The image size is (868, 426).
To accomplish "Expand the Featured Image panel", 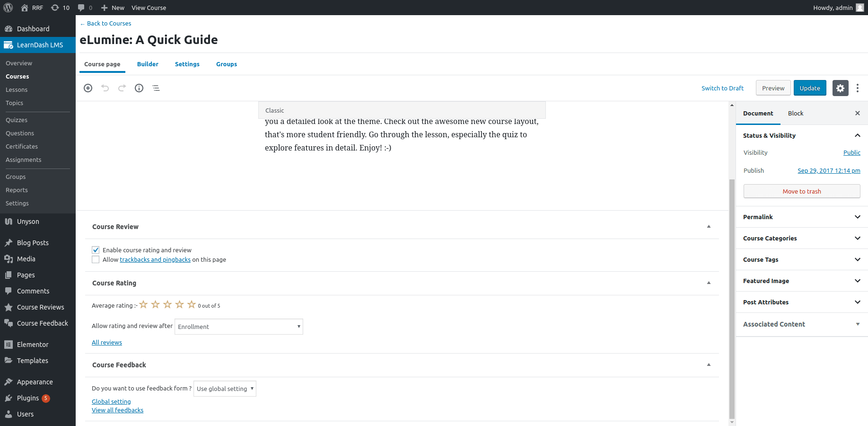I will [x=802, y=281].
